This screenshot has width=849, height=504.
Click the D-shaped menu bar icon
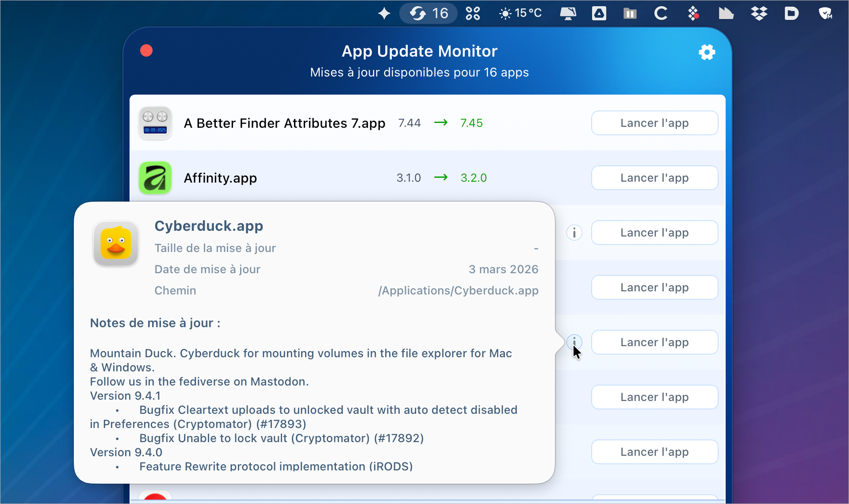[792, 13]
